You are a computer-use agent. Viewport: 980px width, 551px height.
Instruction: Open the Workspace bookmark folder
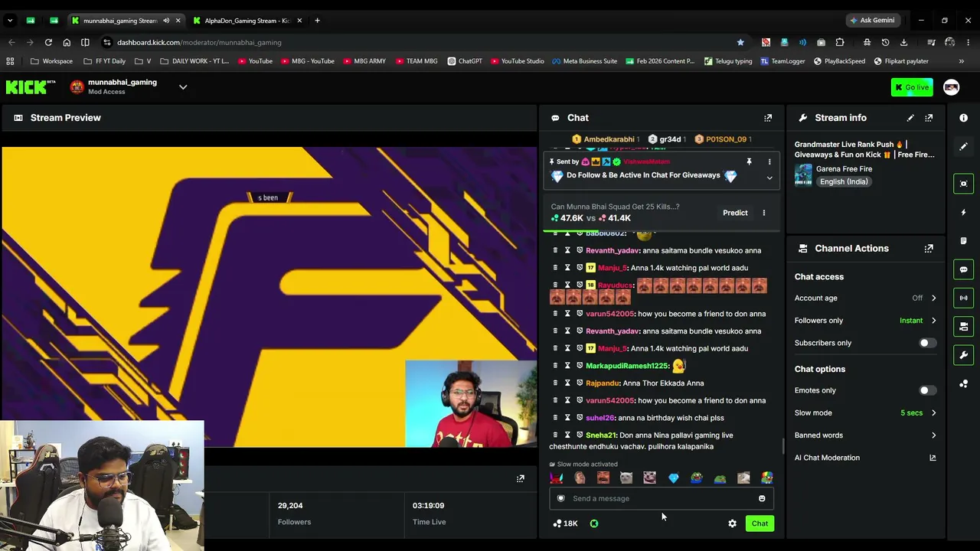coord(51,61)
